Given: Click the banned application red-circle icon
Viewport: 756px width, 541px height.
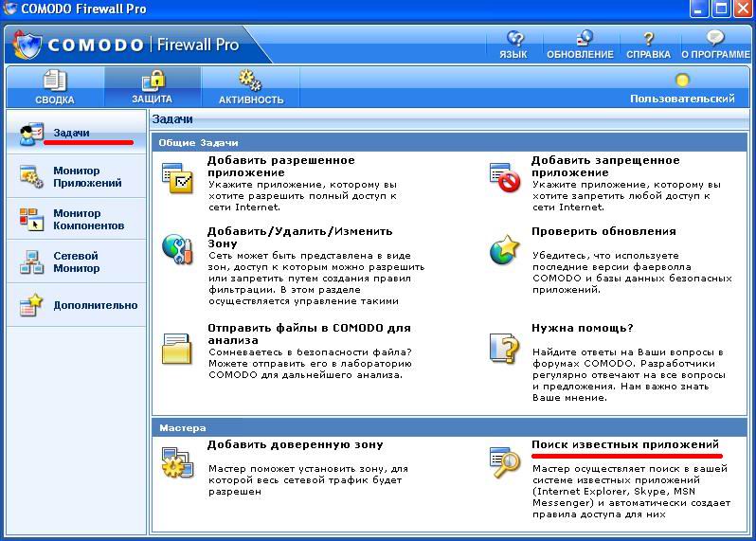Looking at the screenshot, I should pos(505,178).
